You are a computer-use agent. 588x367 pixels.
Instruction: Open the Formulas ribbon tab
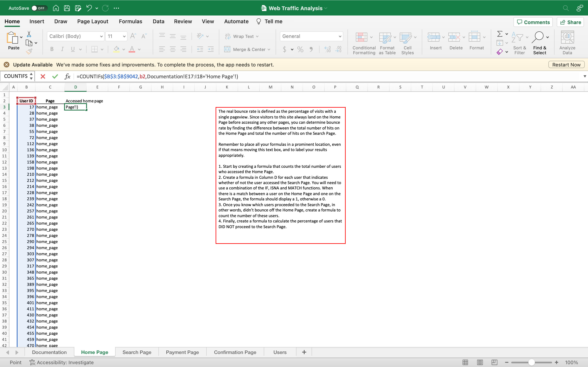tap(130, 21)
